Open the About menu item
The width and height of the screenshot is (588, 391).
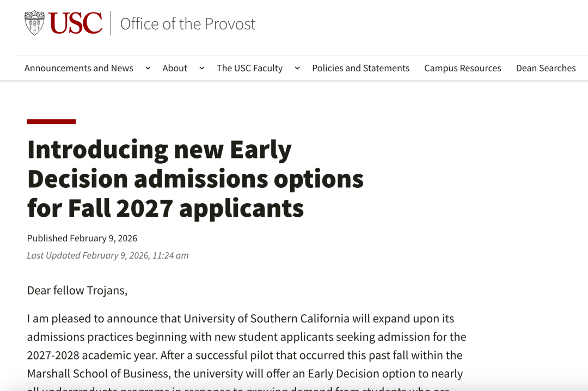click(x=175, y=68)
